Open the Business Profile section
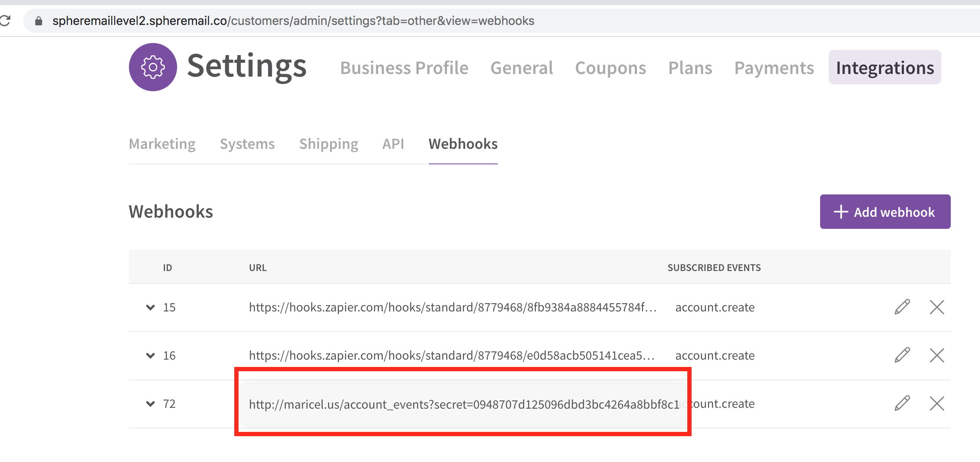The height and width of the screenshot is (462, 980). pyautogui.click(x=404, y=68)
